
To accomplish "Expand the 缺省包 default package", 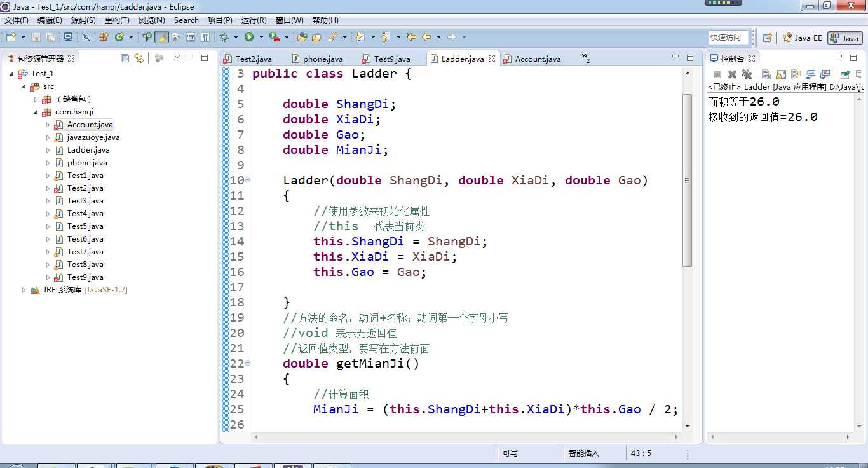I will [x=36, y=99].
